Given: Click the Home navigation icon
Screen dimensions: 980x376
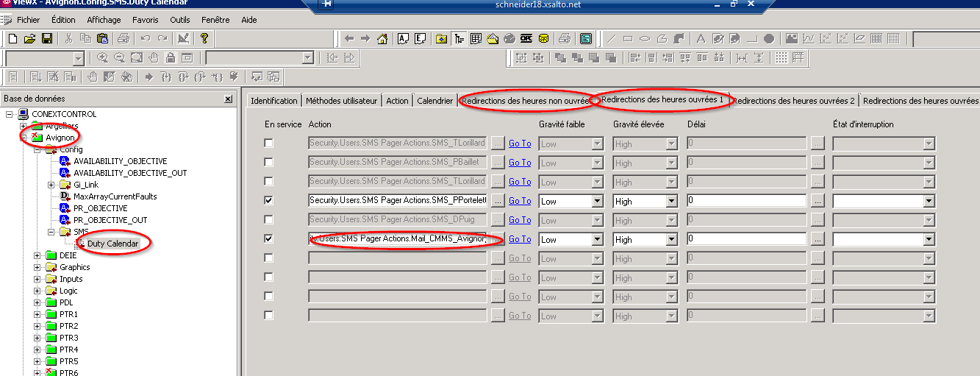Looking at the screenshot, I should (x=382, y=38).
